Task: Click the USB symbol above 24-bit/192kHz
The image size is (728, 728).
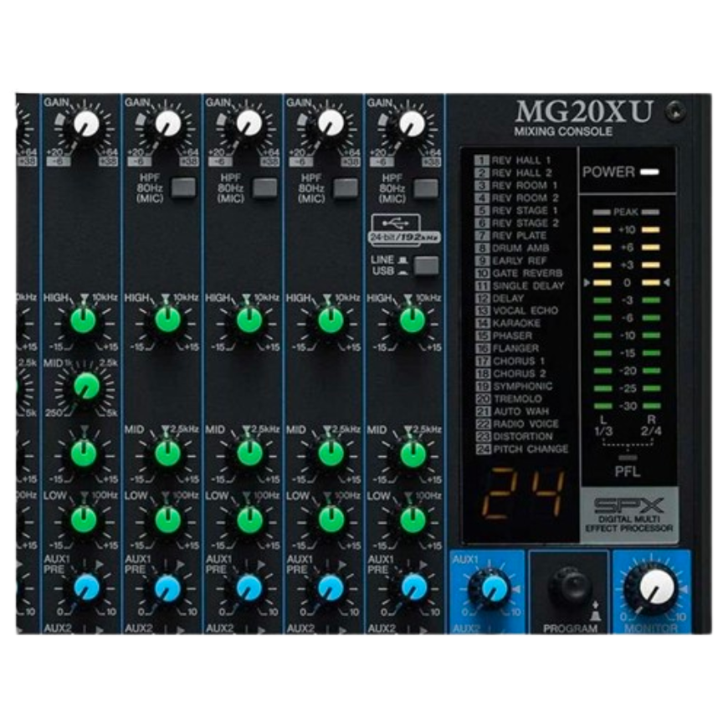Action: (x=396, y=223)
